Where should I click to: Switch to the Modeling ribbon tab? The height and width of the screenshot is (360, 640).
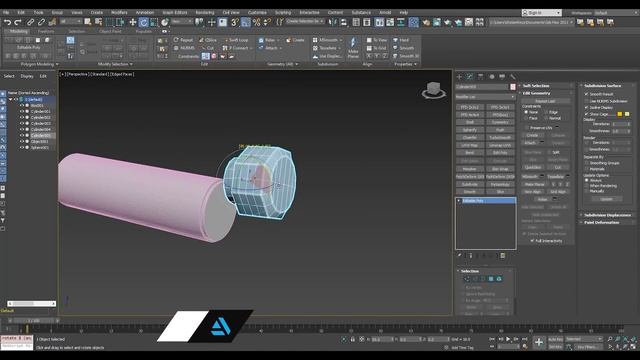(18, 31)
